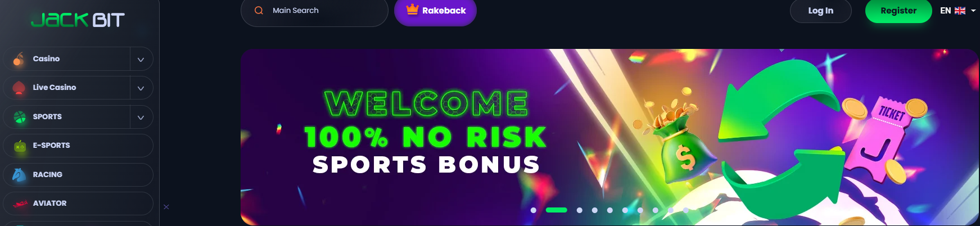Image resolution: width=980 pixels, height=226 pixels.
Task: Open the Rakeback crown button
Action: 435,11
